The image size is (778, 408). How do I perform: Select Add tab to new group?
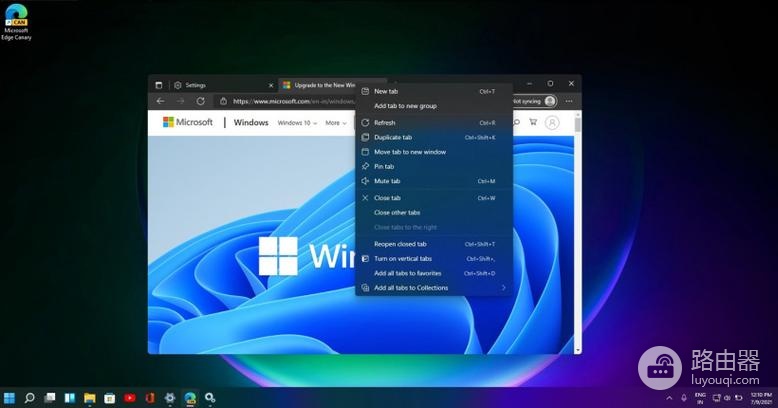(x=434, y=106)
